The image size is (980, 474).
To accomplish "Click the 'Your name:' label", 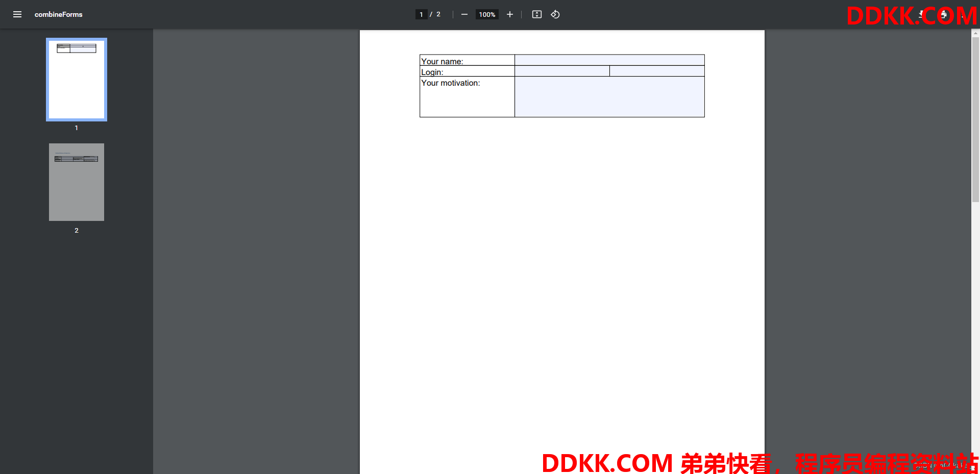I will tap(442, 61).
